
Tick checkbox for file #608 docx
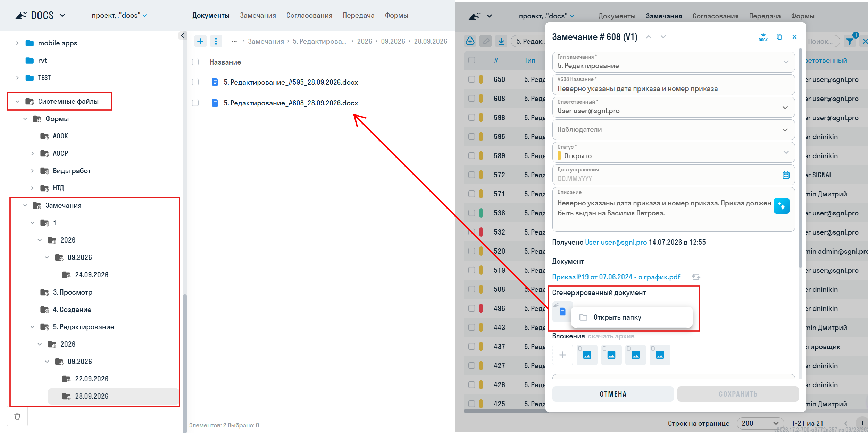coord(195,103)
